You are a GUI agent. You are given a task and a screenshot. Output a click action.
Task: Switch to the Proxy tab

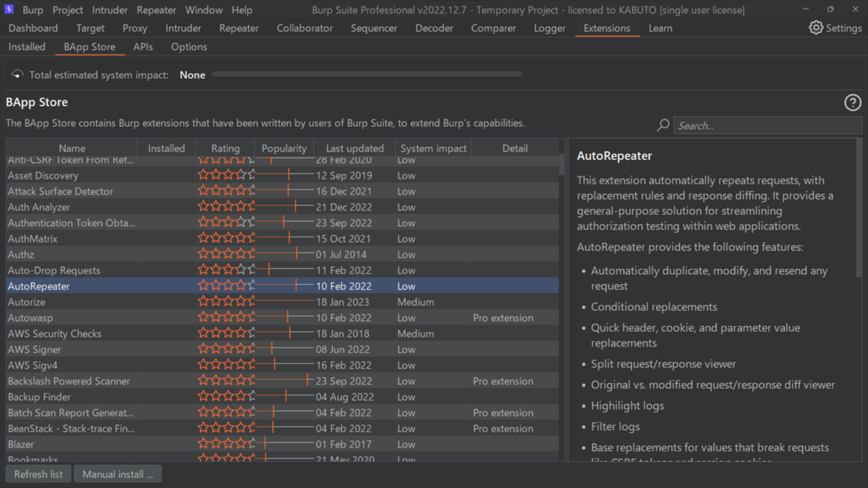[135, 27]
